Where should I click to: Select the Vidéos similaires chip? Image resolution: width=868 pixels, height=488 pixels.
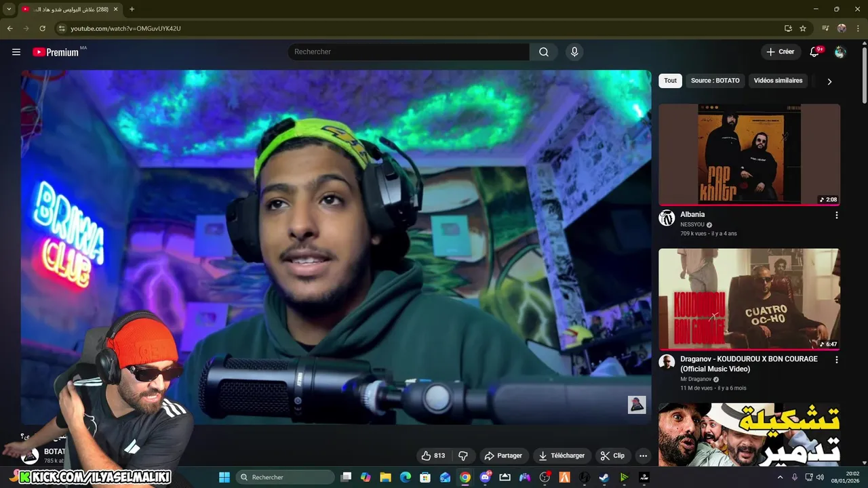pos(778,81)
